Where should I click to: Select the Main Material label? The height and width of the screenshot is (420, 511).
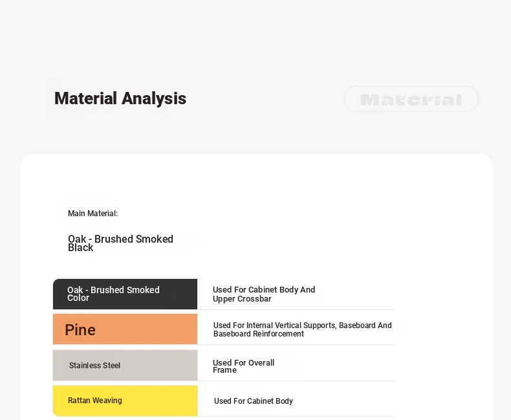click(93, 214)
